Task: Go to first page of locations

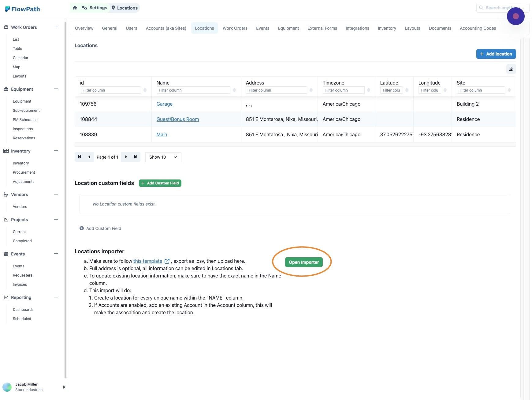Action: click(x=80, y=157)
